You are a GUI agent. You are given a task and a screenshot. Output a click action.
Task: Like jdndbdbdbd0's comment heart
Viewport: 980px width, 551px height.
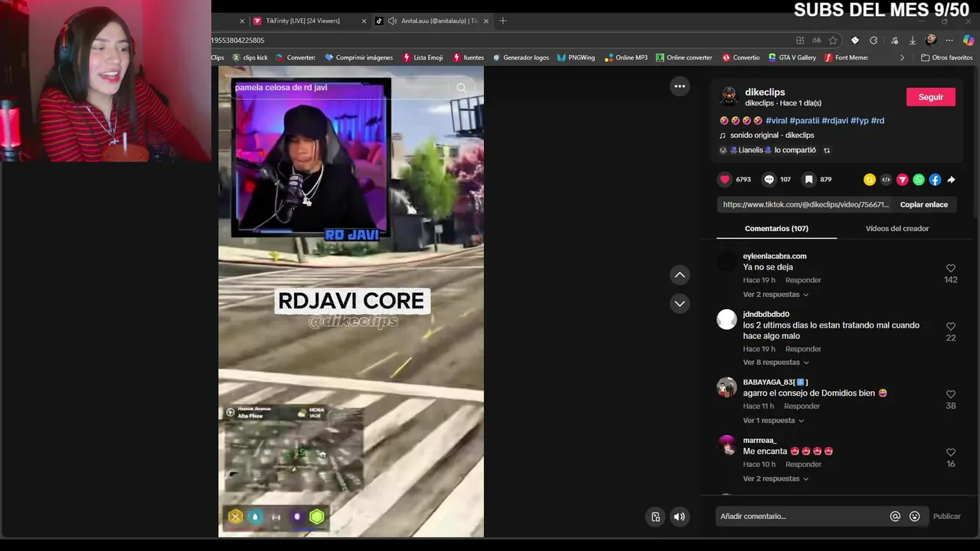pos(951,326)
